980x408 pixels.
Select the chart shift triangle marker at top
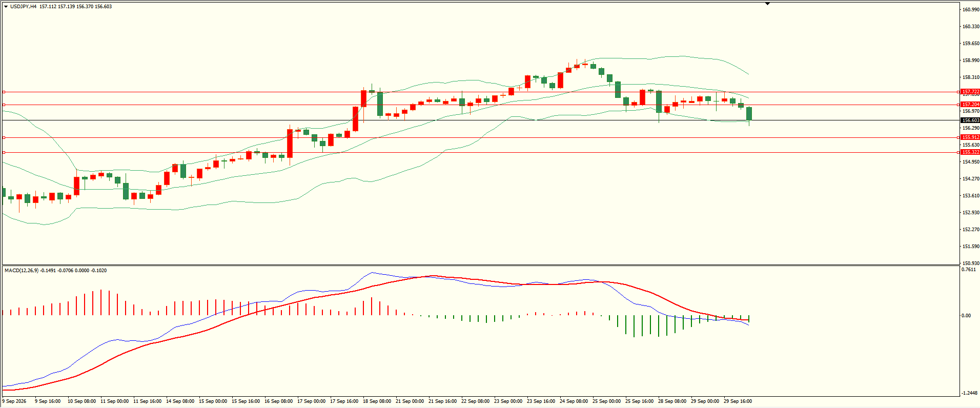click(x=767, y=4)
